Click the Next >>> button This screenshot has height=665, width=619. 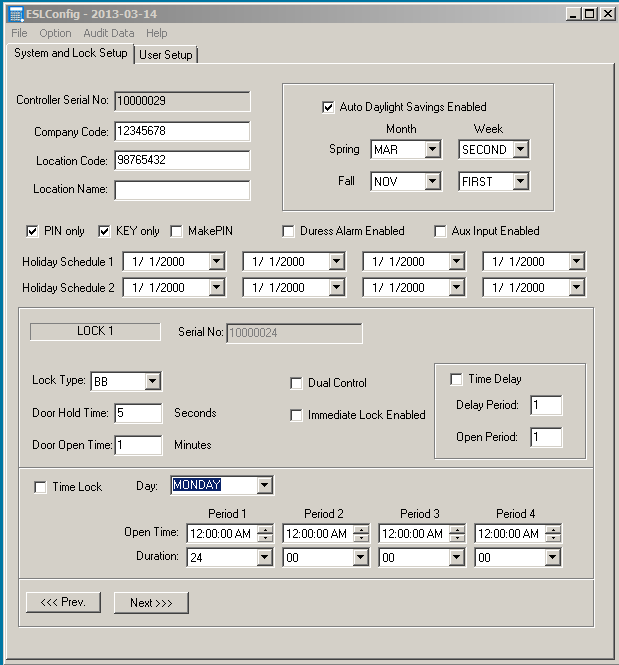pos(151,603)
